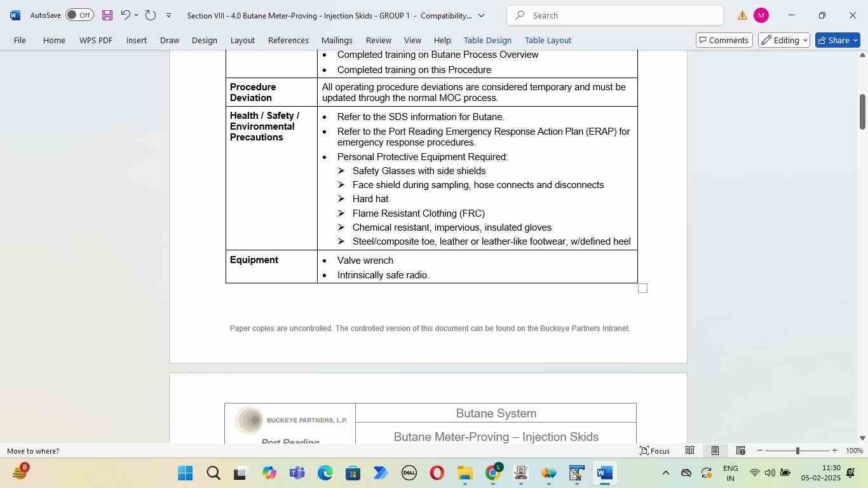This screenshot has height=488, width=868.
Task: Click 'Intrinsically safe radio.' text
Action: point(383,275)
